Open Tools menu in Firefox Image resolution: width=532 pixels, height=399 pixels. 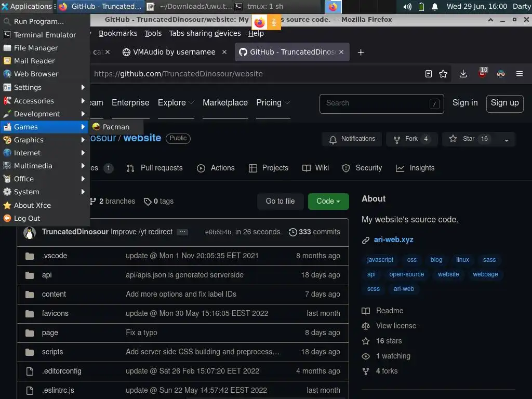(153, 33)
